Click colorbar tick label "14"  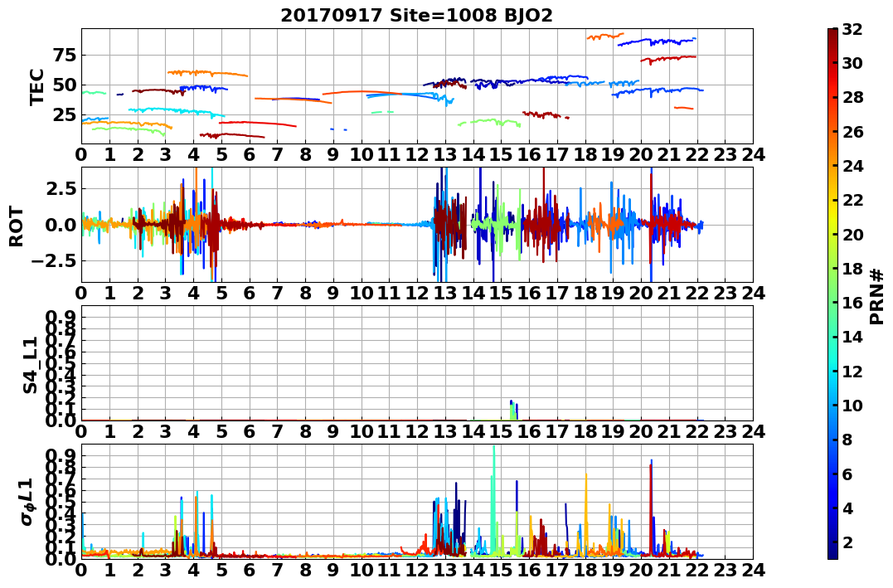pos(852,337)
